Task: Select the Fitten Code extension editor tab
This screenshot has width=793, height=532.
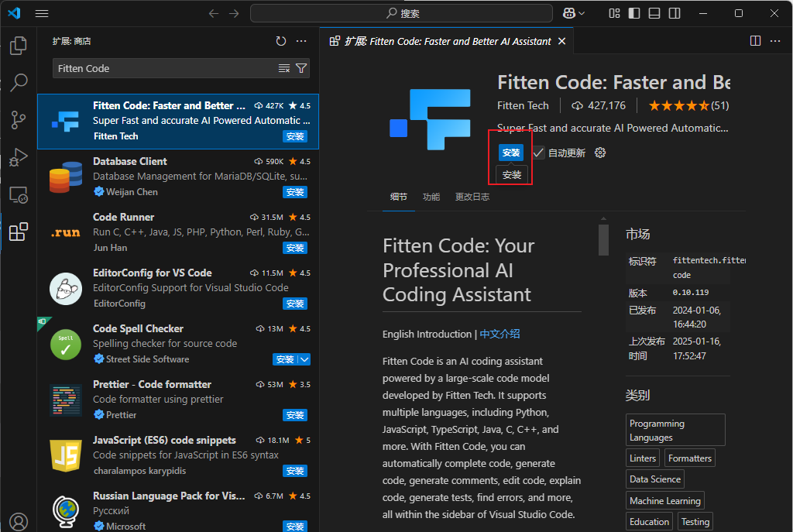Action: (x=447, y=41)
